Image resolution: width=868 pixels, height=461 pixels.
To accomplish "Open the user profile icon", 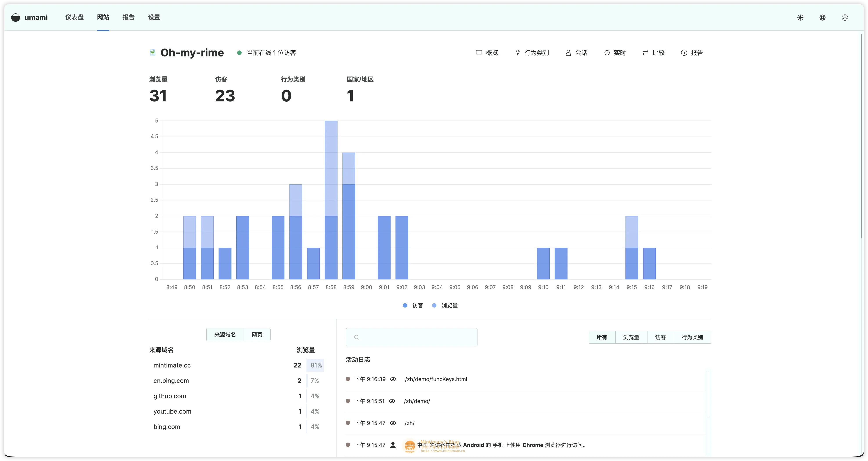I will pyautogui.click(x=845, y=18).
